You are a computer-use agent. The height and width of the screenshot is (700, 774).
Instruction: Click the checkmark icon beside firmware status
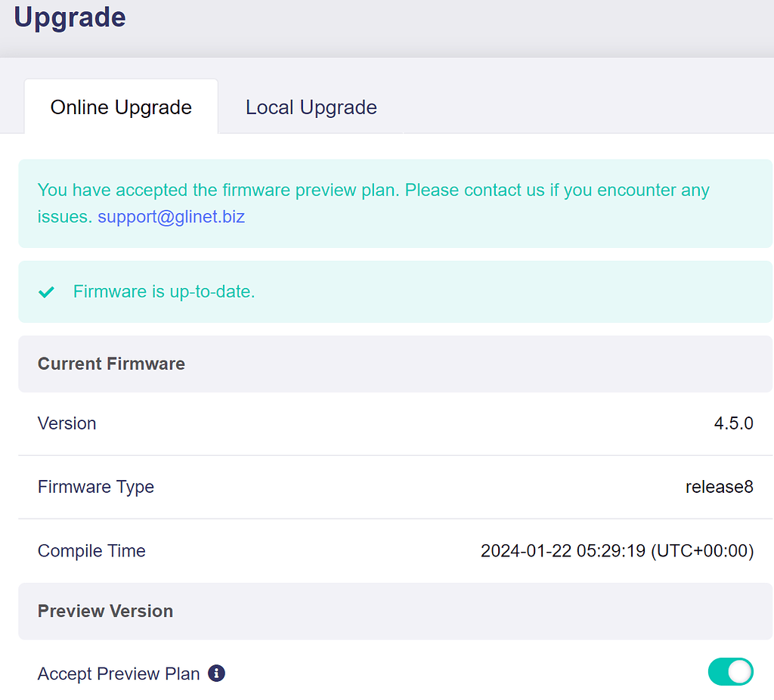tap(46, 292)
